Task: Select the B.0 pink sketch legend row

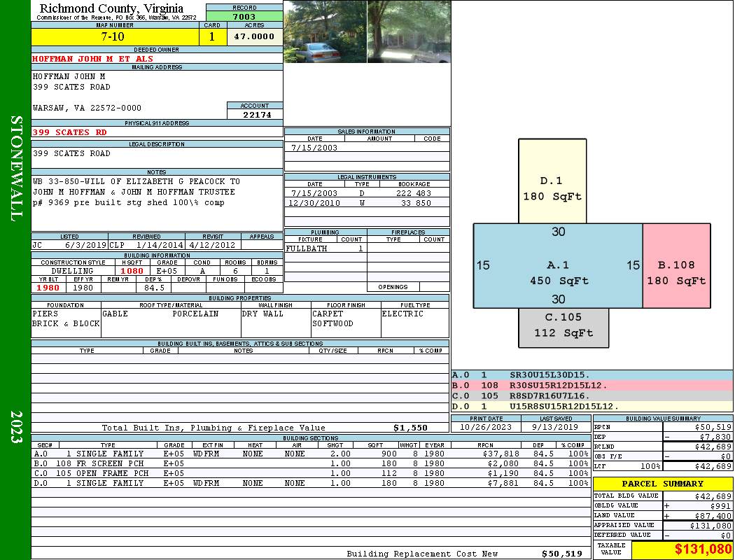Action: tap(591, 386)
